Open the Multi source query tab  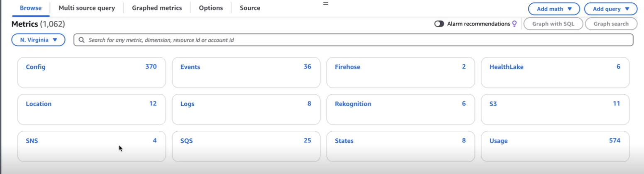tap(87, 8)
